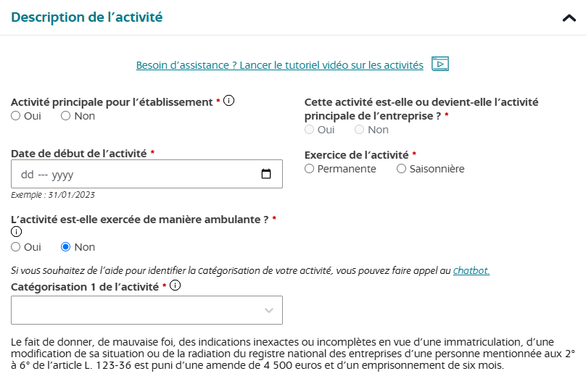Open the Catégorisation 1 de l'activité dropdown
The height and width of the screenshot is (392, 586).
pyautogui.click(x=146, y=310)
